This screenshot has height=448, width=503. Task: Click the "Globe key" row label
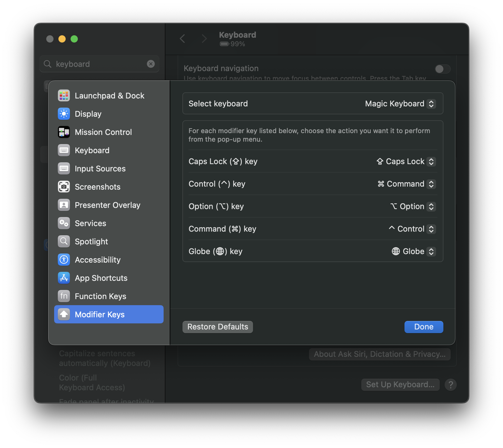[x=215, y=252]
